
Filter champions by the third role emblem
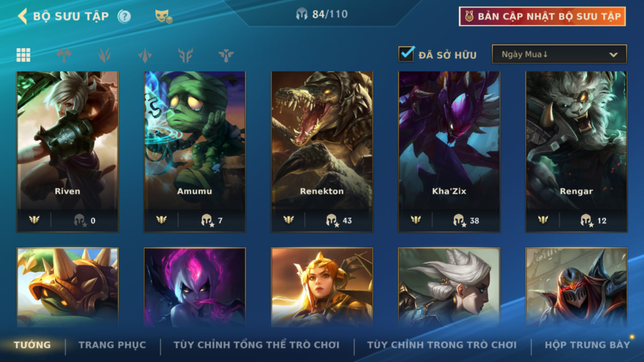click(x=145, y=55)
